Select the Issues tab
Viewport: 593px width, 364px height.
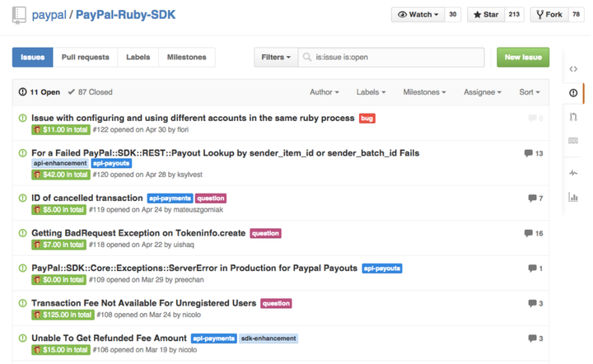pyautogui.click(x=32, y=57)
